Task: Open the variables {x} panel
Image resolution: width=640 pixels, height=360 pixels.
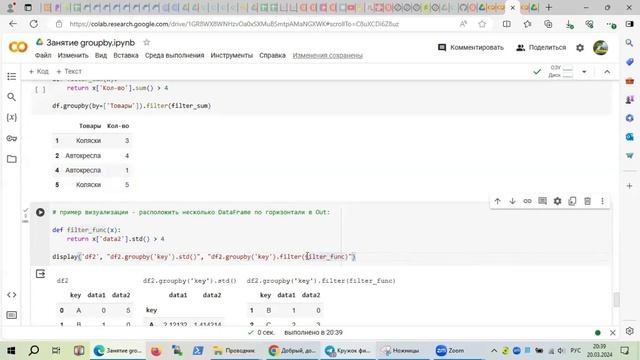Action: pyautogui.click(x=11, y=118)
